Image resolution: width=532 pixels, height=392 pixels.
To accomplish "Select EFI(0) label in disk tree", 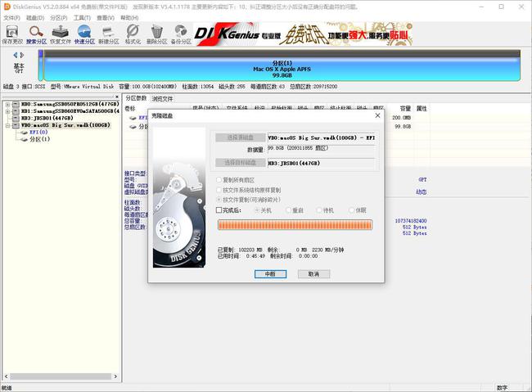I will click(x=38, y=133).
